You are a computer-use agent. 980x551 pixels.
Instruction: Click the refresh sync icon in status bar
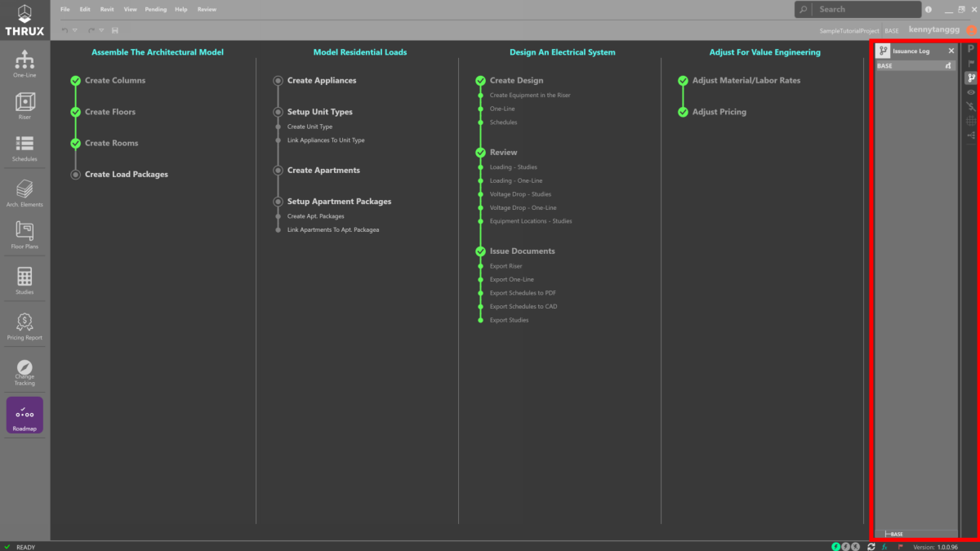[x=871, y=546]
